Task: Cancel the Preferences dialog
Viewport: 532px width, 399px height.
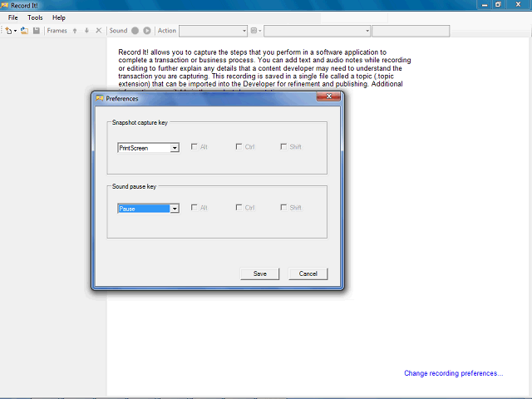Action: click(308, 273)
